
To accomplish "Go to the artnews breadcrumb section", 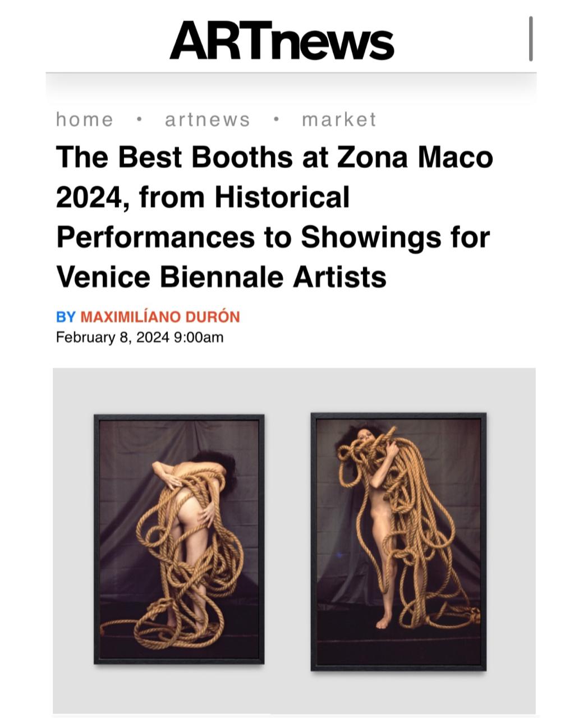I will point(207,119).
